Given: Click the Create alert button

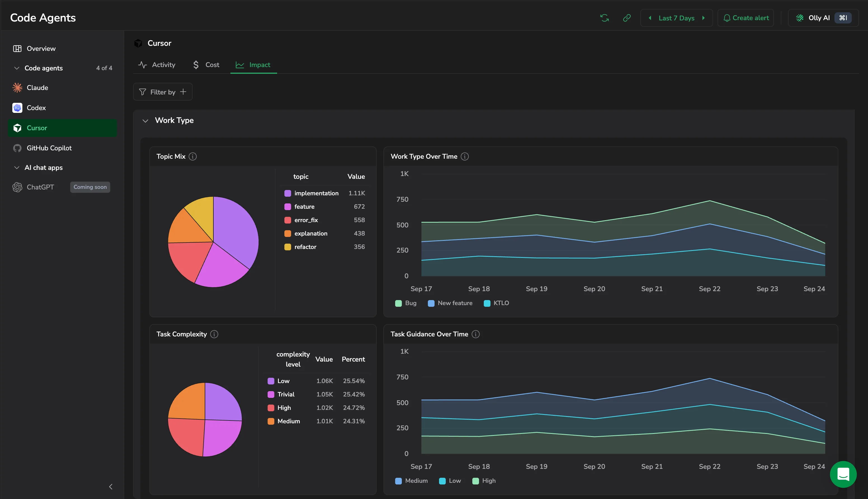Looking at the screenshot, I should click(746, 18).
